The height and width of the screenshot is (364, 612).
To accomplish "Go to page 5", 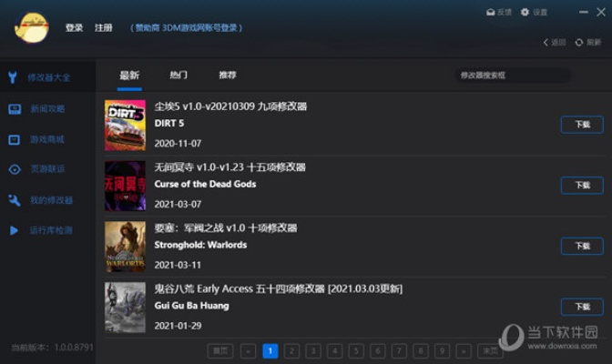I will (356, 351).
